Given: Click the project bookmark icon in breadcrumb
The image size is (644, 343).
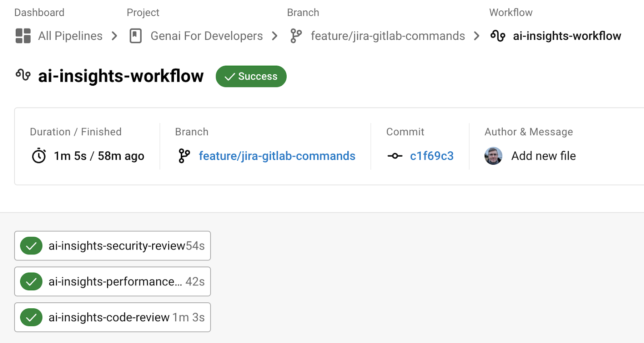Looking at the screenshot, I should pos(136,36).
